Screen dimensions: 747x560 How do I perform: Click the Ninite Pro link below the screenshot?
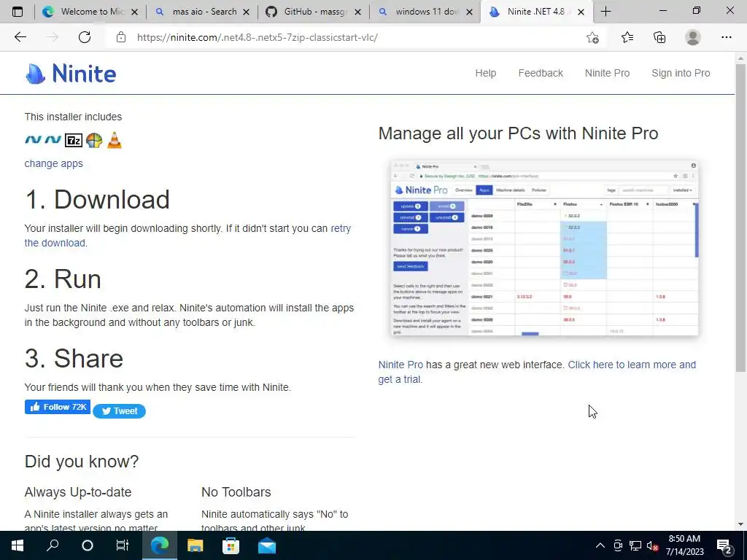click(400, 365)
